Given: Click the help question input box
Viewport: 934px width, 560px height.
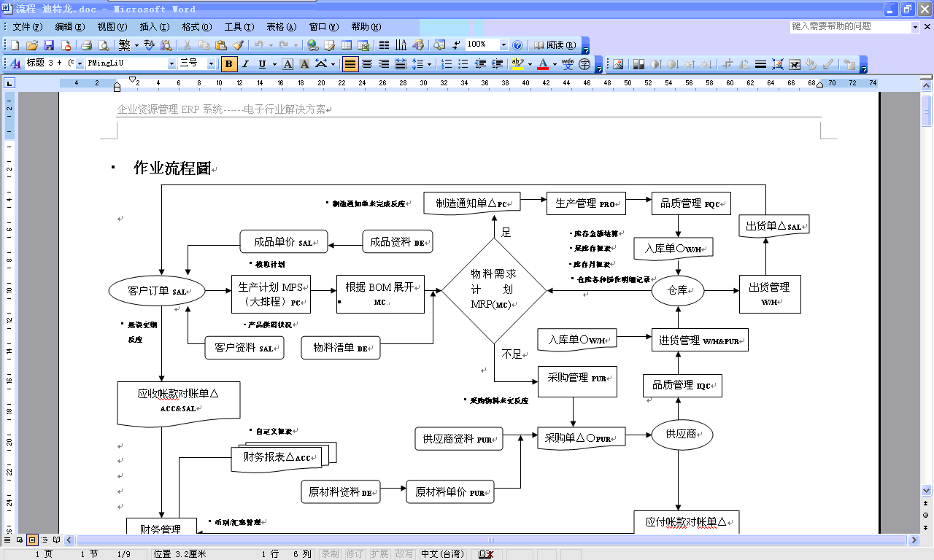Looking at the screenshot, I should 849,26.
